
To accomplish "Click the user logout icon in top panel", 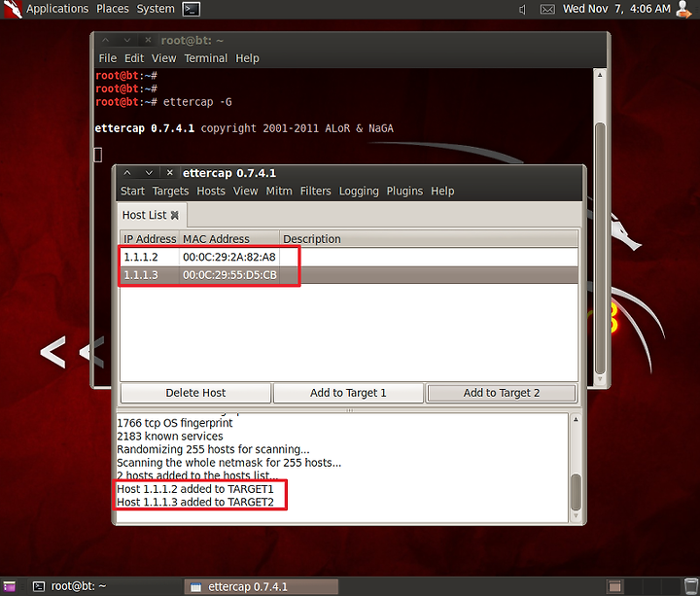I will coord(683,10).
